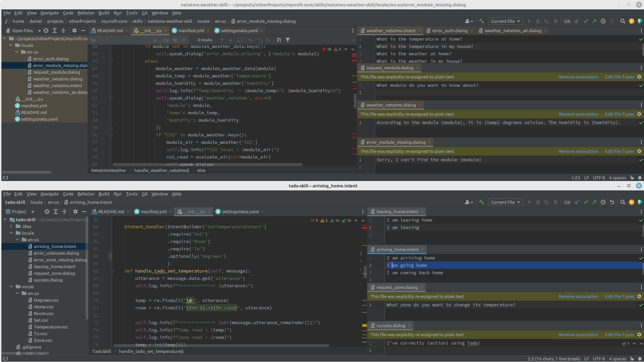The width and height of the screenshot is (644, 362).
Task: Click mycroft-core breadcrumb in netatmo navigation bar
Action: pos(114,21)
